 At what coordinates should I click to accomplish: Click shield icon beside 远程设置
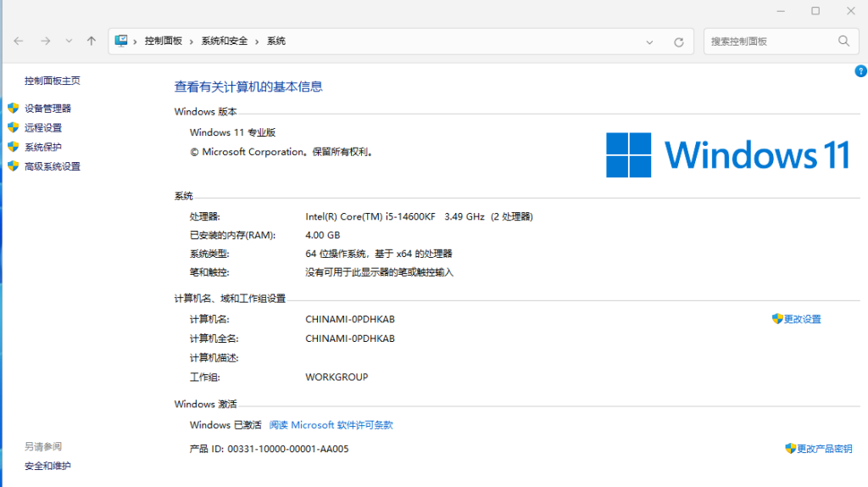(14, 127)
